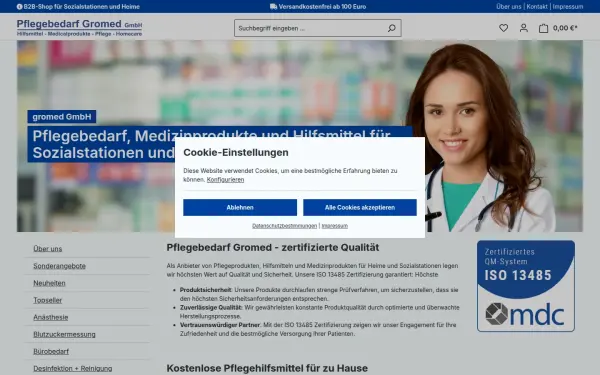Open the user account icon
Image resolution: width=600 pixels, height=375 pixels.
tap(523, 28)
